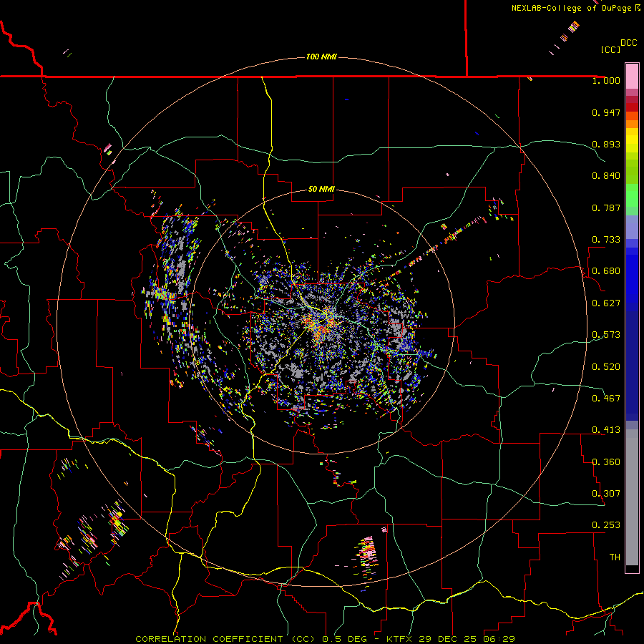Click the 0.680 value on the color scale
The image size is (644, 644).
pyautogui.click(x=606, y=271)
